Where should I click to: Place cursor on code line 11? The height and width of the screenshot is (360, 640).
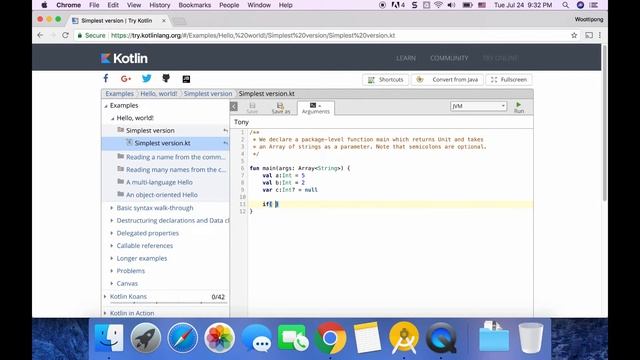(390, 204)
